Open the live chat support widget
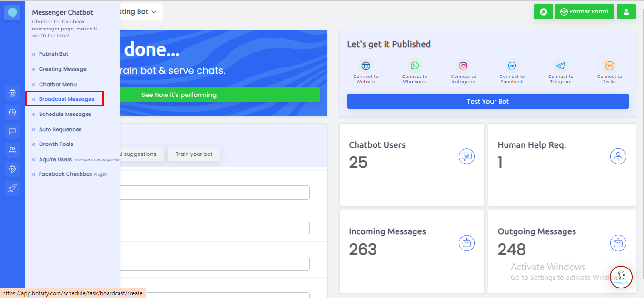Image resolution: width=644 pixels, height=298 pixels. pyautogui.click(x=621, y=277)
